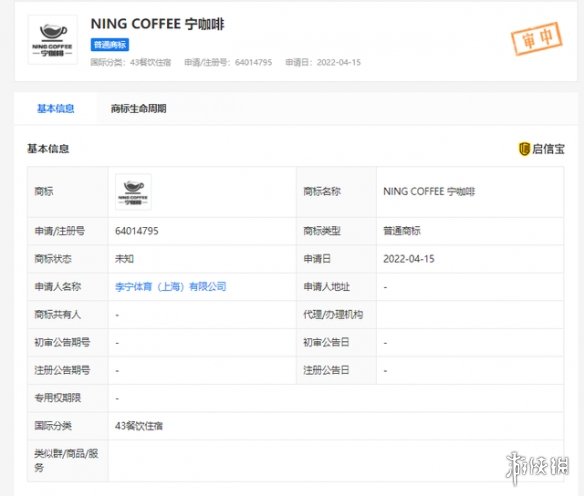Viewport: 584px width, 496px height.
Task: Select registration number 64014795 in table
Action: point(137,231)
